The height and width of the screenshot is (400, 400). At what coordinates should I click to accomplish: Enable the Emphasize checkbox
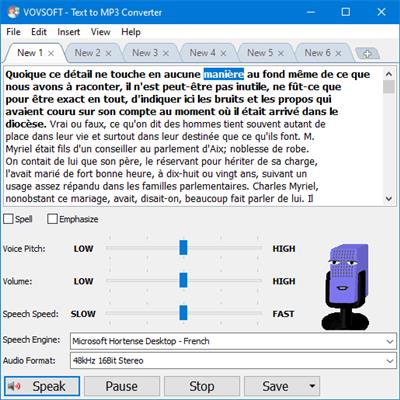tap(52, 219)
